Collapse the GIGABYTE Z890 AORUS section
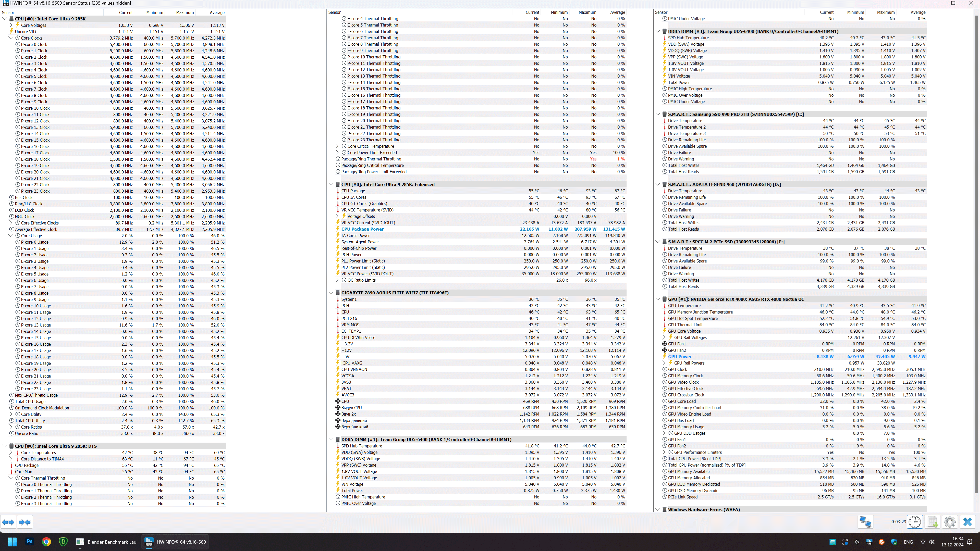Screen dimensions: 980x551 (x=331, y=293)
